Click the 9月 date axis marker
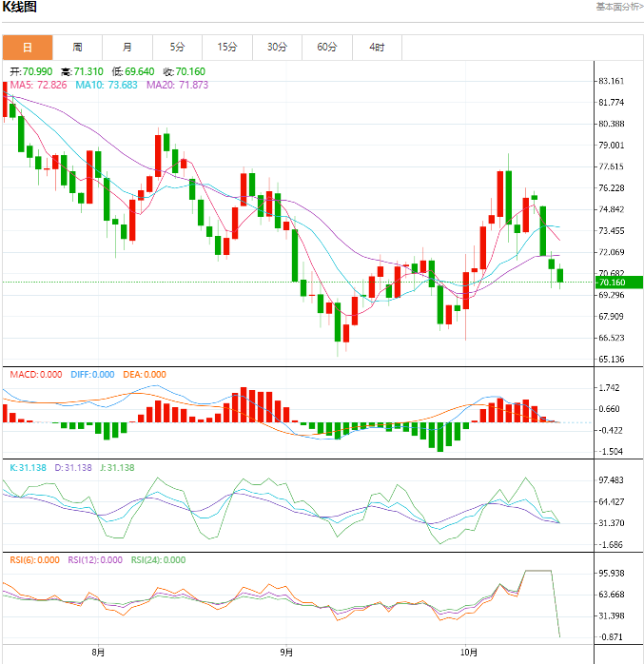This screenshot has width=644, height=664. click(287, 654)
